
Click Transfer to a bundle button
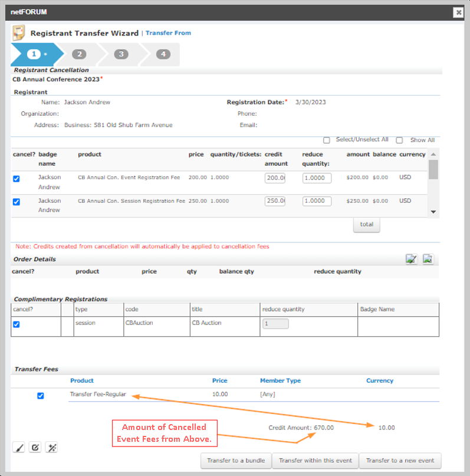[x=236, y=461]
